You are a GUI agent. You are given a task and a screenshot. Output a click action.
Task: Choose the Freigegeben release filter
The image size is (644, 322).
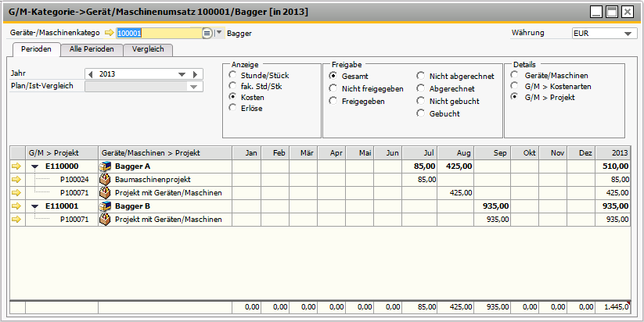333,102
